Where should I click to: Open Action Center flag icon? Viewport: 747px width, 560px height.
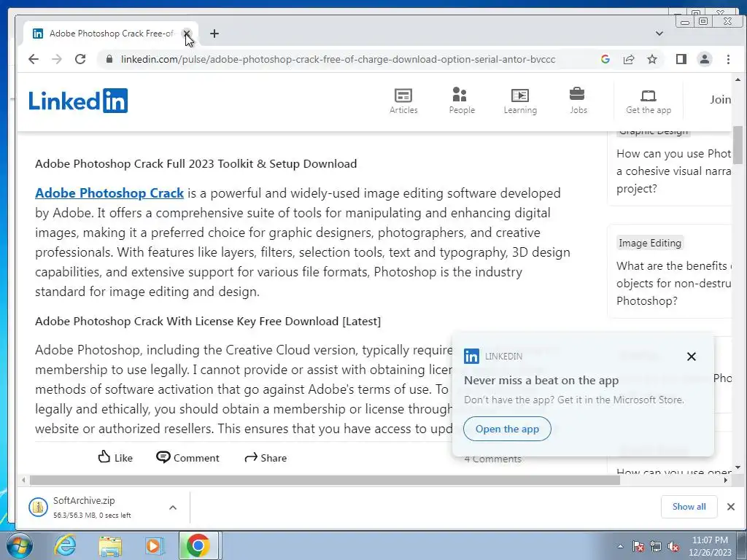point(638,546)
